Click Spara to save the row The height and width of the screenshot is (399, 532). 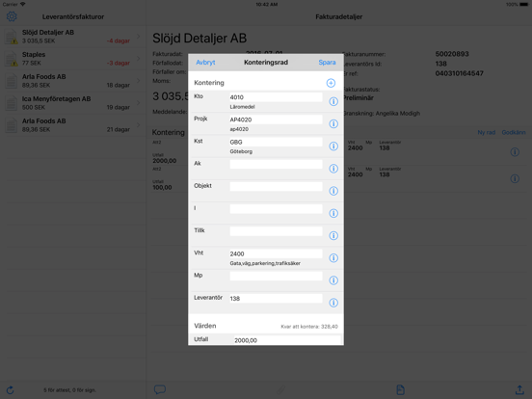327,63
